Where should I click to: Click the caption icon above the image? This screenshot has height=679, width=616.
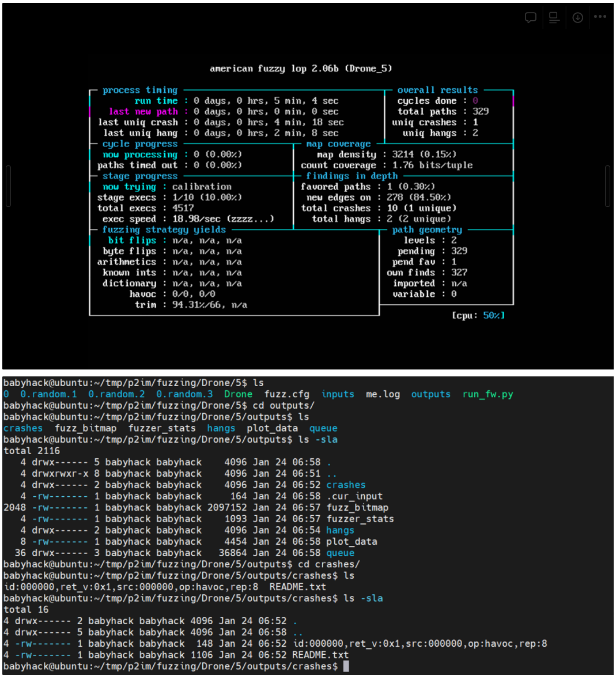(554, 17)
